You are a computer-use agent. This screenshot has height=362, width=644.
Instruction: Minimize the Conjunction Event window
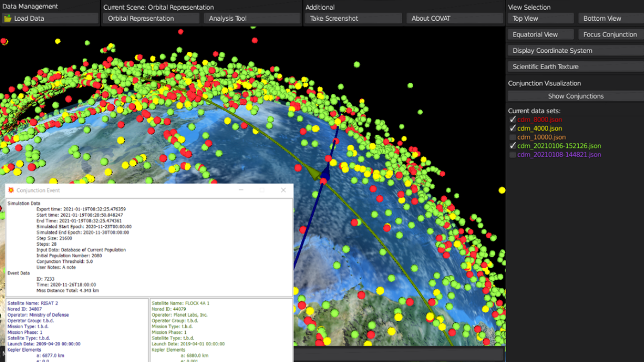coord(241,190)
